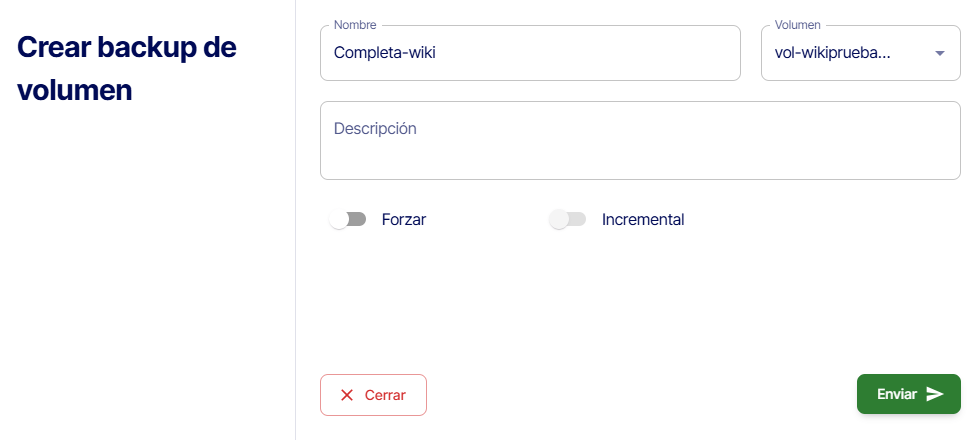
Task: Click the Crear backup de volumen heading
Action: 127,68
